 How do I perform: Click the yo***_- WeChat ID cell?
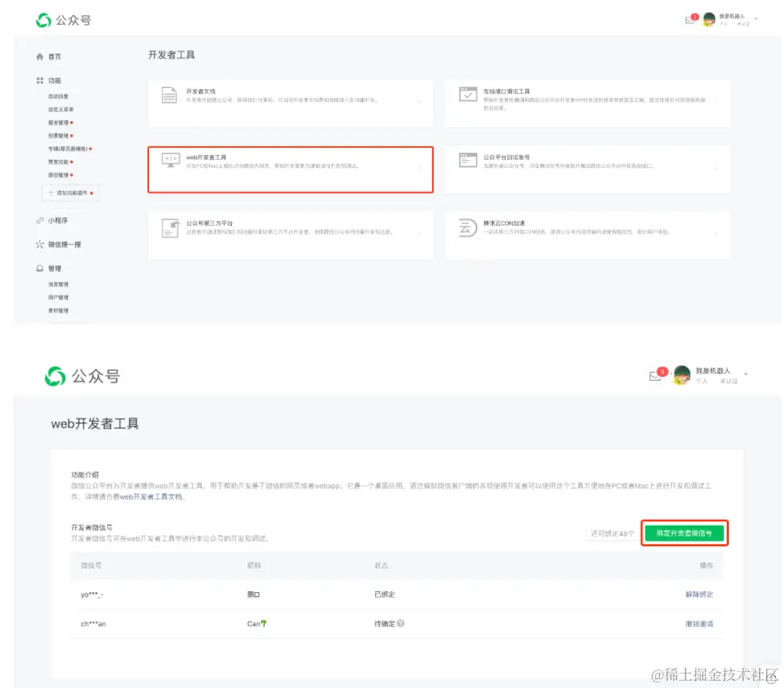pyautogui.click(x=92, y=594)
